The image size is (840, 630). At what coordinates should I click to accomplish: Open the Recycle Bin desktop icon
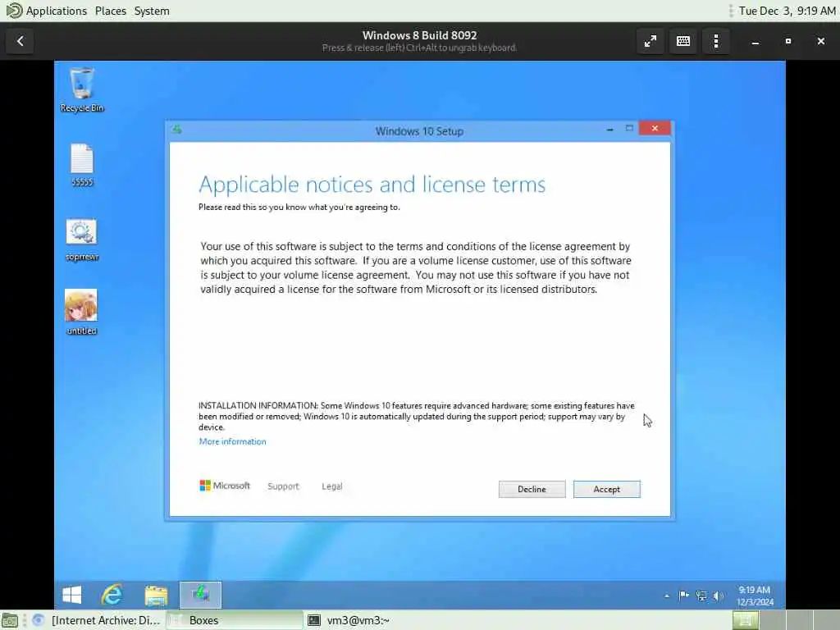[x=82, y=90]
